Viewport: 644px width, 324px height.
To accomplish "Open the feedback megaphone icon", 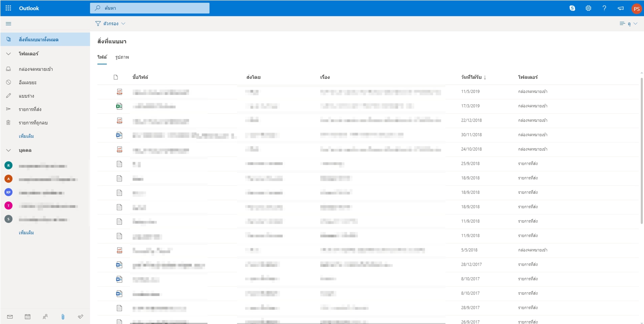I will point(621,8).
